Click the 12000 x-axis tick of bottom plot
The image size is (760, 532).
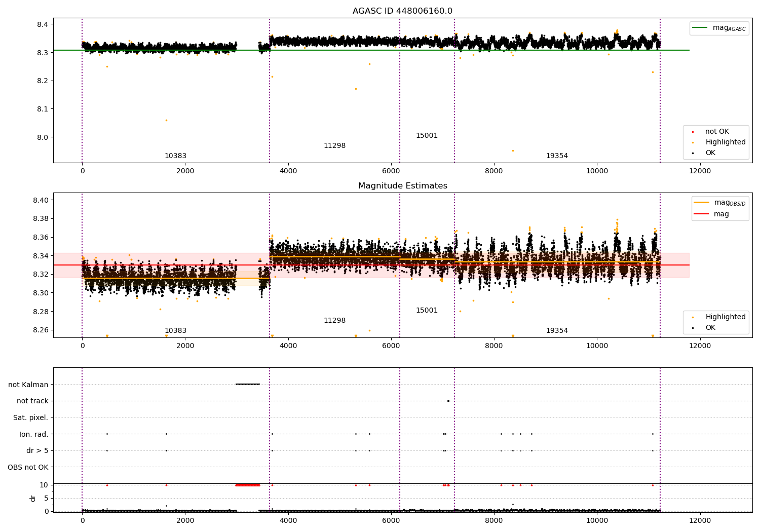pos(700,520)
